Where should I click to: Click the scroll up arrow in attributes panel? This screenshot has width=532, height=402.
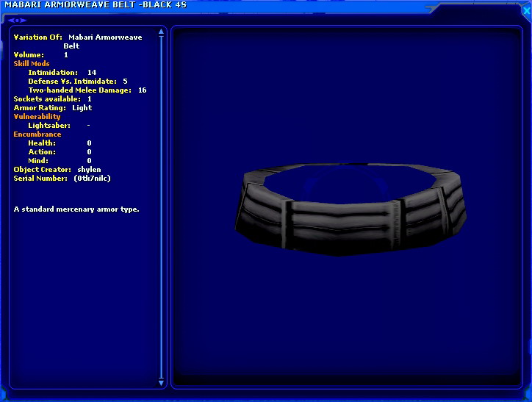point(162,34)
